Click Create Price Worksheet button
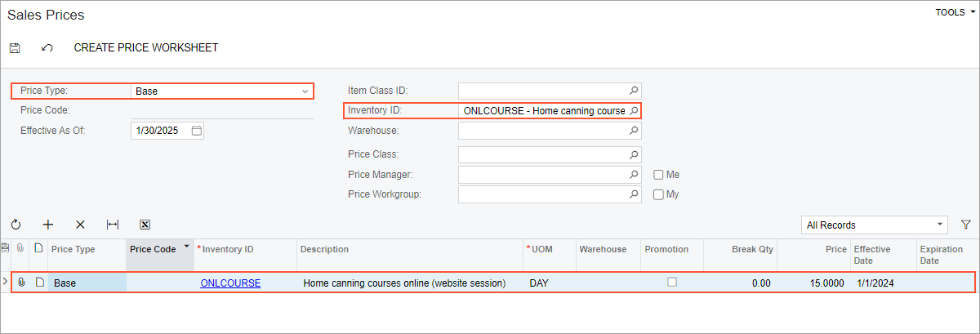The width and height of the screenshot is (980, 334). point(146,48)
